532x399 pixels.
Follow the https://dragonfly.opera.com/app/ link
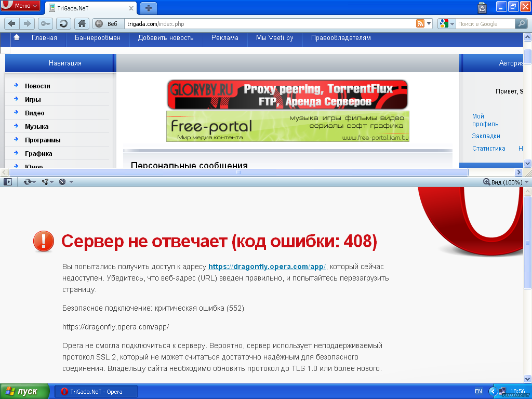(x=267, y=267)
